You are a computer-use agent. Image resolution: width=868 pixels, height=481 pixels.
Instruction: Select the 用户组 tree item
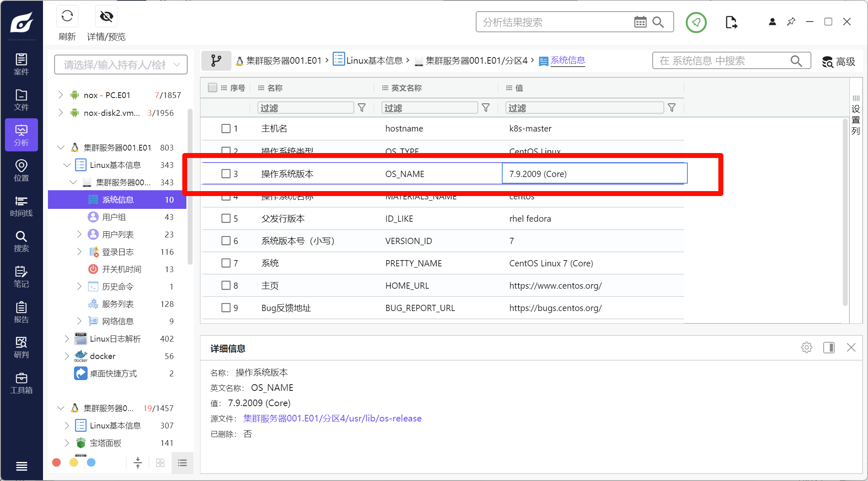click(x=117, y=217)
